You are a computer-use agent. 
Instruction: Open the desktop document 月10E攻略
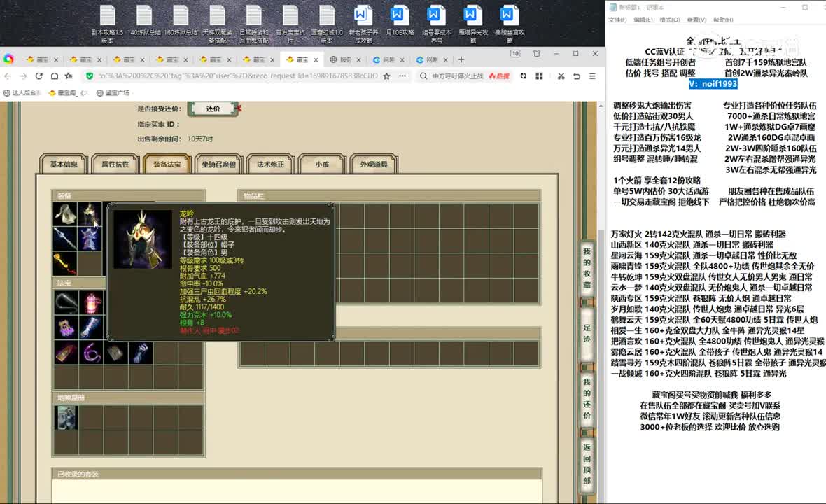click(x=399, y=21)
